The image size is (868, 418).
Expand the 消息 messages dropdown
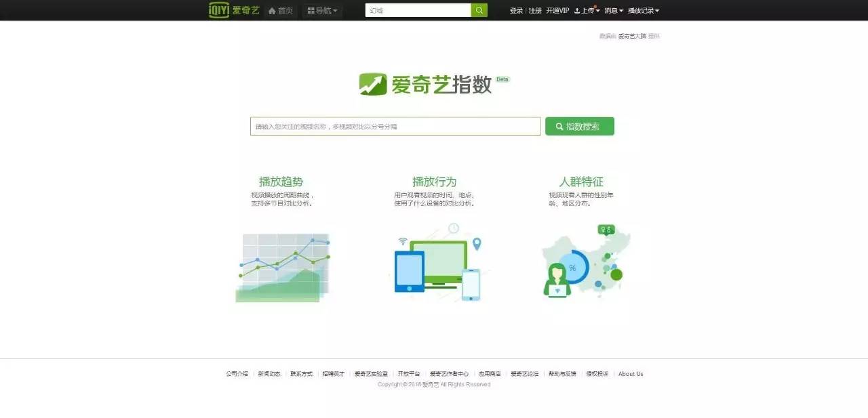coord(614,11)
